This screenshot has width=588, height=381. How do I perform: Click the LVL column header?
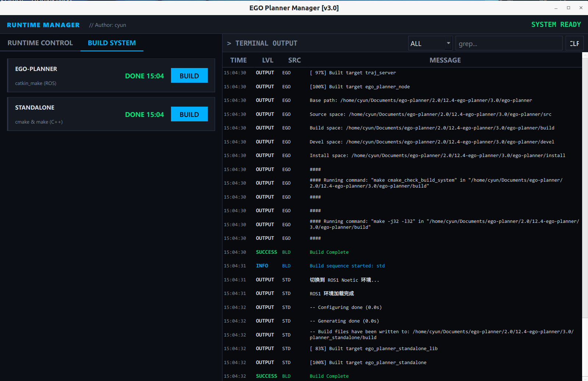coord(268,60)
